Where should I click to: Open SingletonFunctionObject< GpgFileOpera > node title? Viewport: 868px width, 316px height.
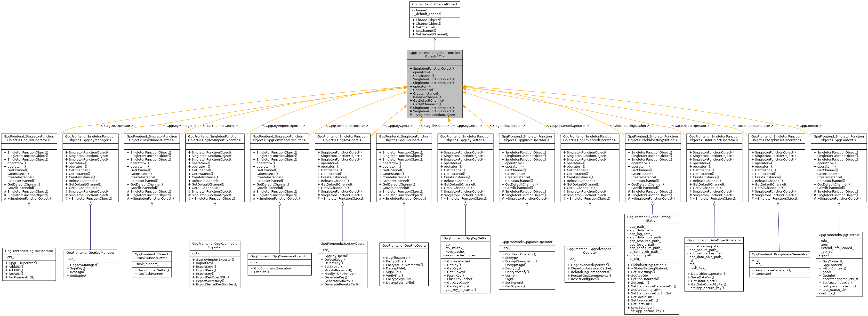[404, 138]
